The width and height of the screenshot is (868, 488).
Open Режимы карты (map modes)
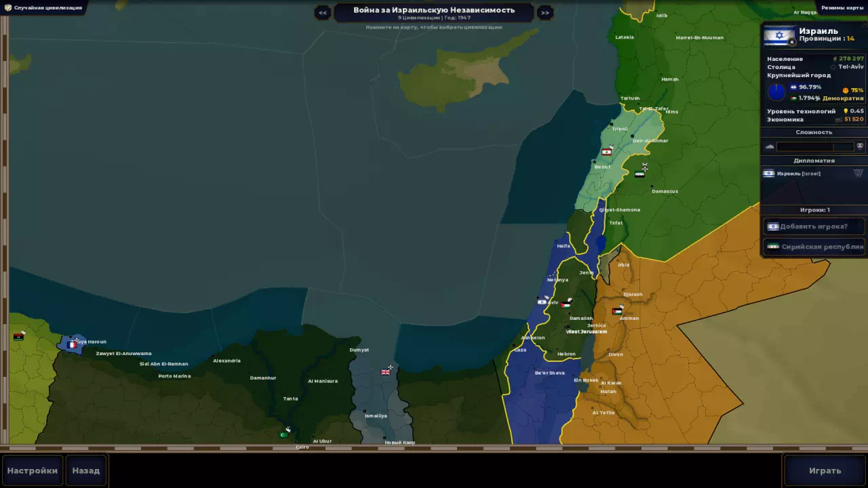[x=842, y=8]
